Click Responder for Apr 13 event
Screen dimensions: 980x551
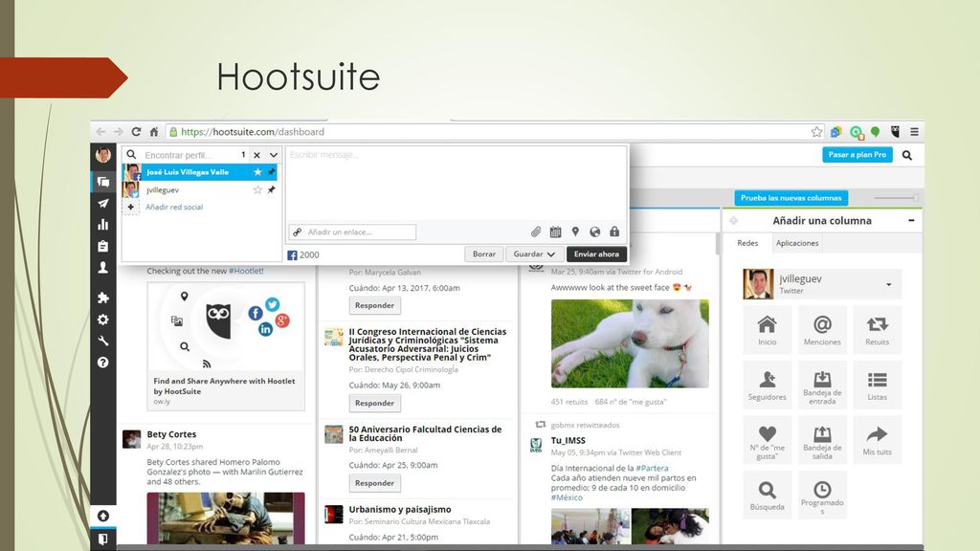pos(374,305)
